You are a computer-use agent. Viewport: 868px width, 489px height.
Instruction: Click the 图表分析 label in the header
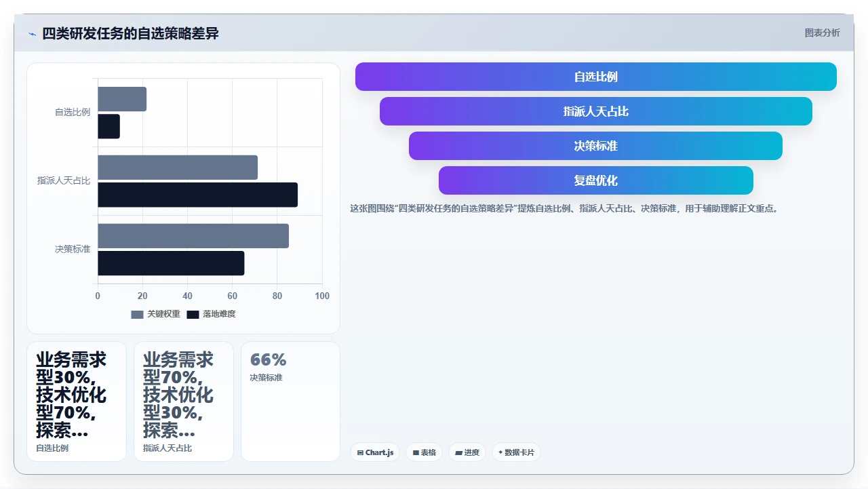tap(822, 33)
